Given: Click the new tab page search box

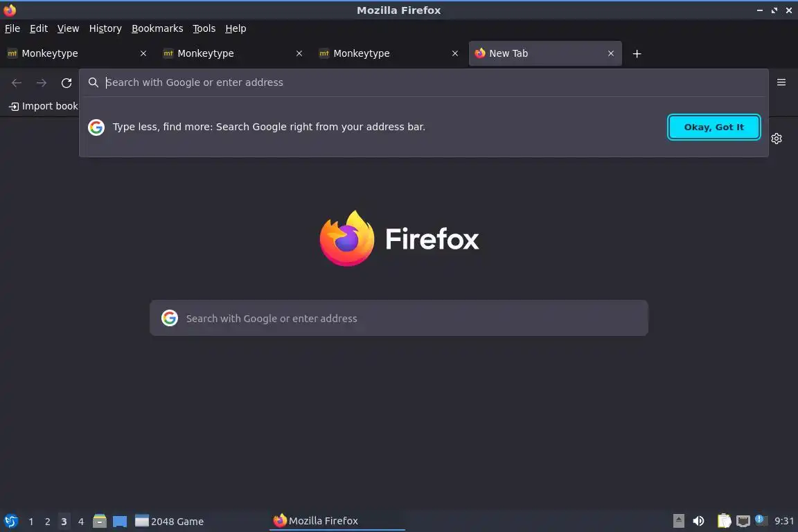Looking at the screenshot, I should coord(399,318).
